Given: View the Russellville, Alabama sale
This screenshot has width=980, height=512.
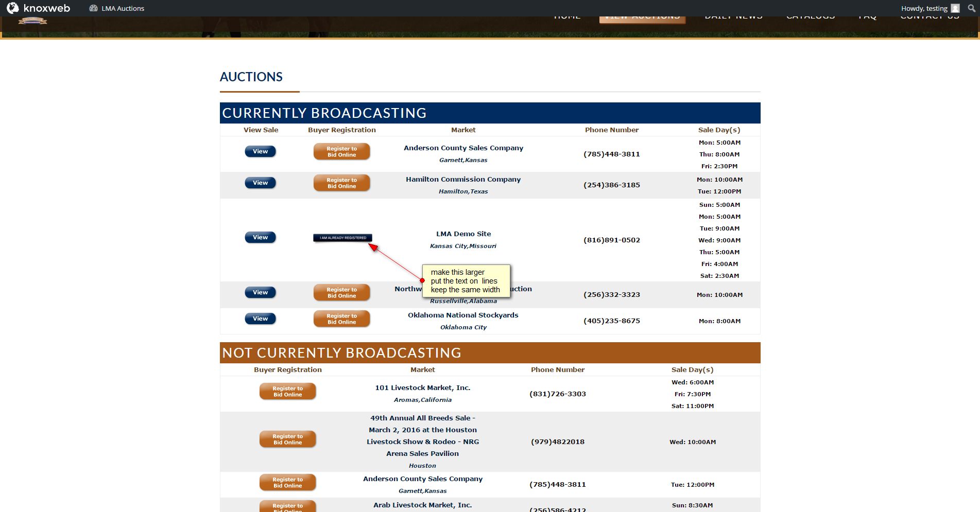Looking at the screenshot, I should click(261, 292).
